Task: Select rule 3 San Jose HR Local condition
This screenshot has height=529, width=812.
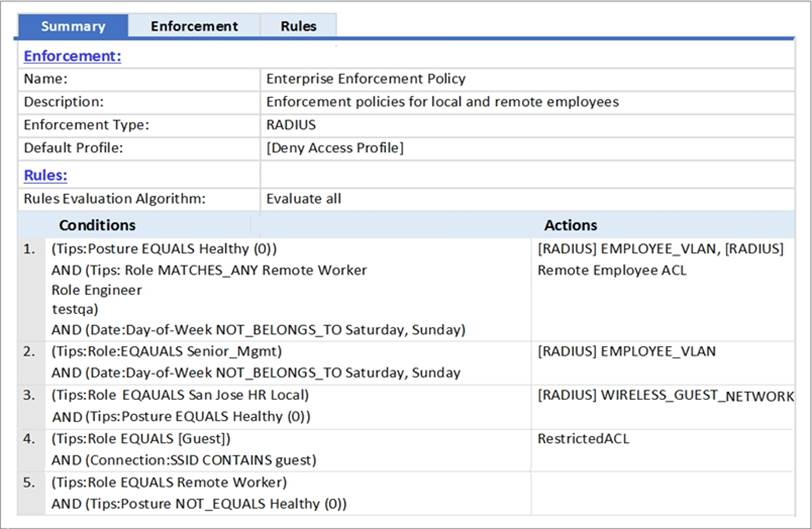Action: click(180, 395)
